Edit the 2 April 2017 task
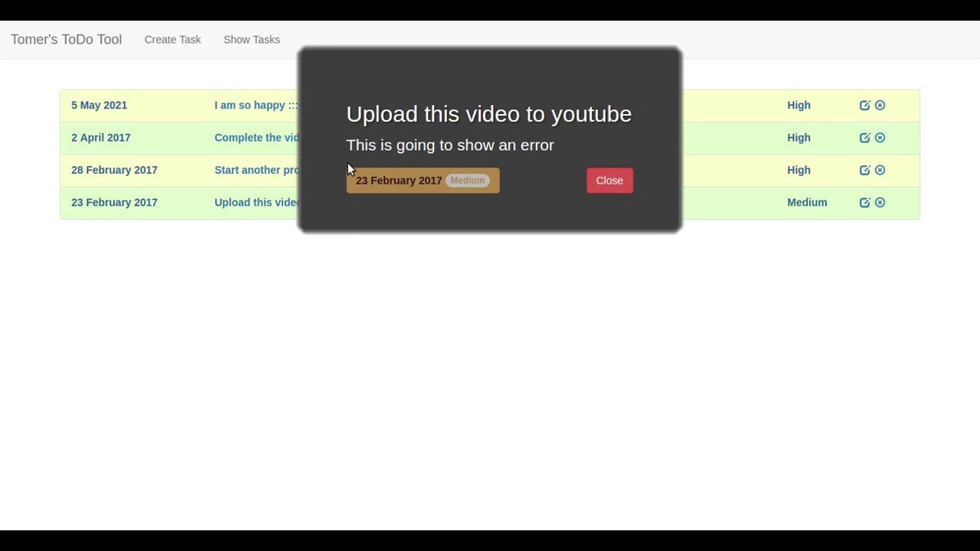This screenshot has width=980, height=551. tap(864, 138)
